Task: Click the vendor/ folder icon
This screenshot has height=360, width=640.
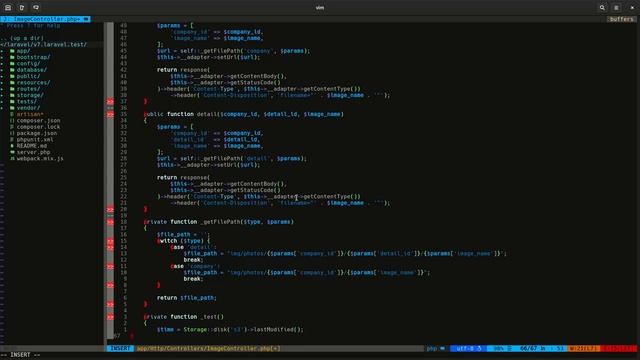Action: [x=12, y=108]
